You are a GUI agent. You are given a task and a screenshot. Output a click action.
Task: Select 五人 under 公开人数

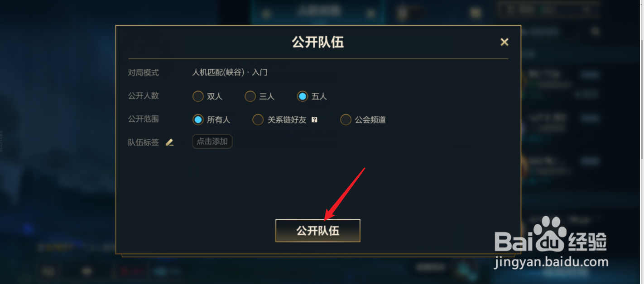pyautogui.click(x=312, y=96)
